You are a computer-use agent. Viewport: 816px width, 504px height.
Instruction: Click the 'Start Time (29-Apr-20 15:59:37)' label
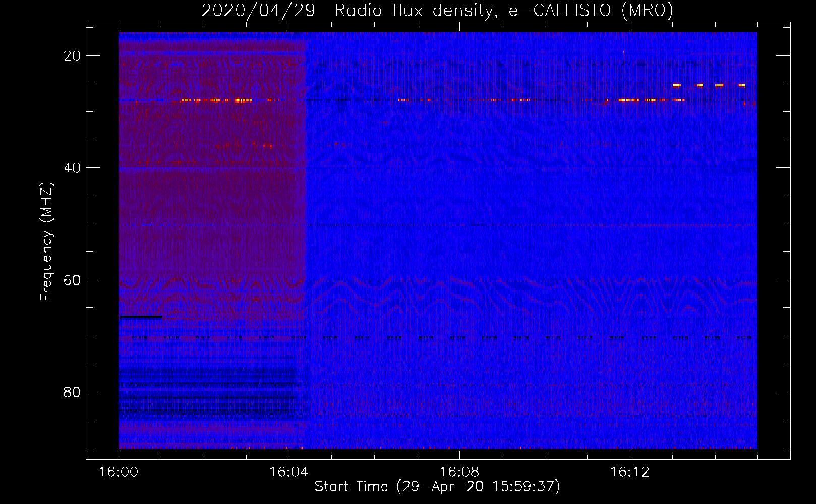[437, 487]
